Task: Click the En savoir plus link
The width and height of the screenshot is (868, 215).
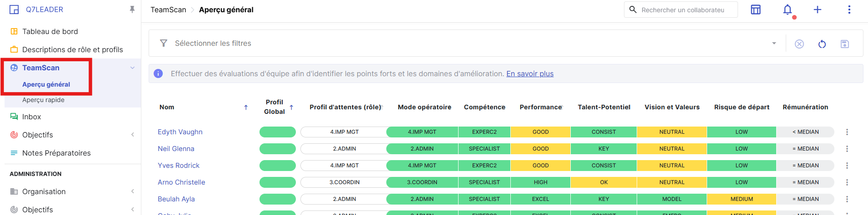Action: 529,73
